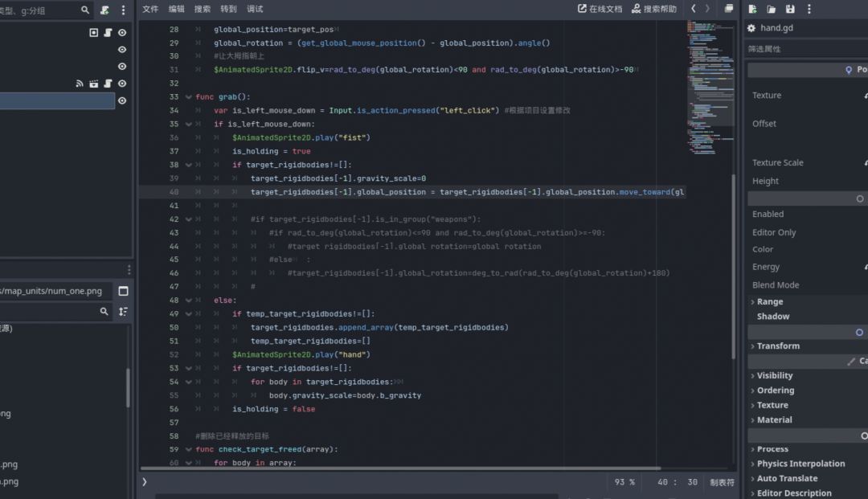Expand the Transform section

[777, 346]
